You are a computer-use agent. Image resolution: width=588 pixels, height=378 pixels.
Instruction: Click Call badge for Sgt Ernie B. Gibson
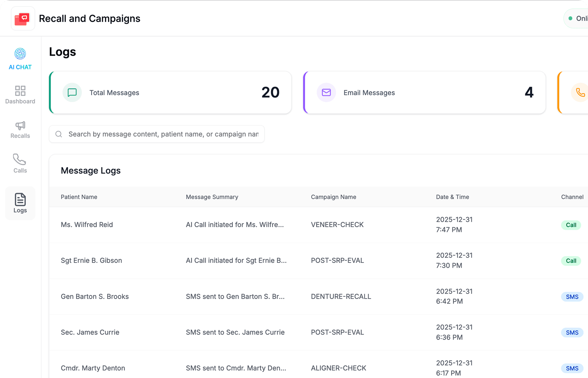571,261
